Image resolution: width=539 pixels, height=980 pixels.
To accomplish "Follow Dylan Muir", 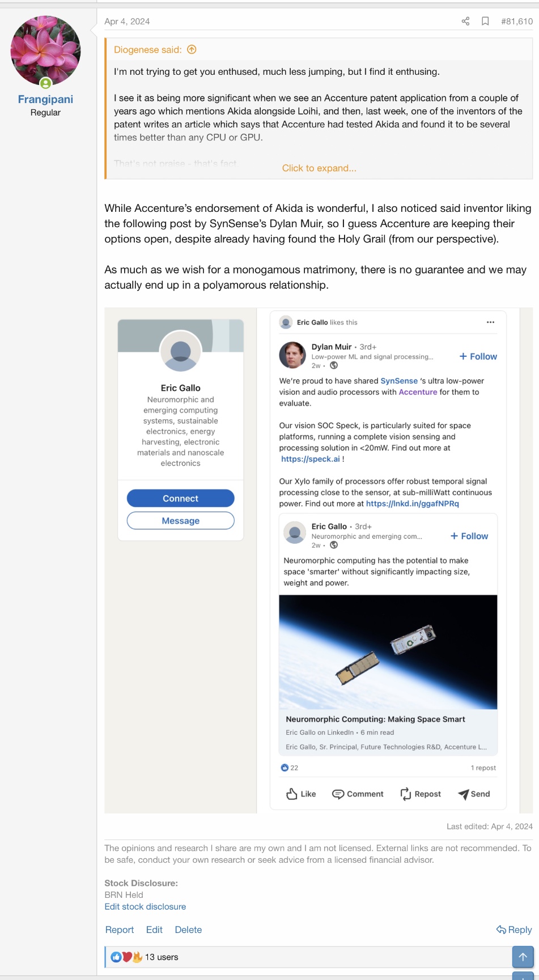I will [478, 356].
